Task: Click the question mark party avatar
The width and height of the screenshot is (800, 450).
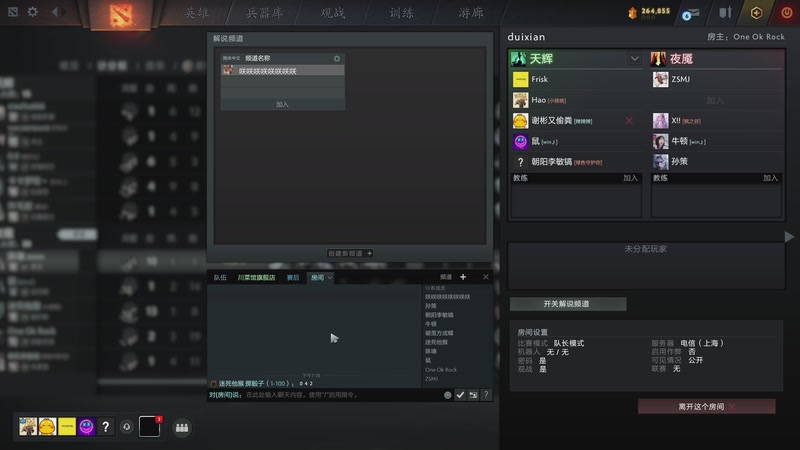Action: (106, 427)
